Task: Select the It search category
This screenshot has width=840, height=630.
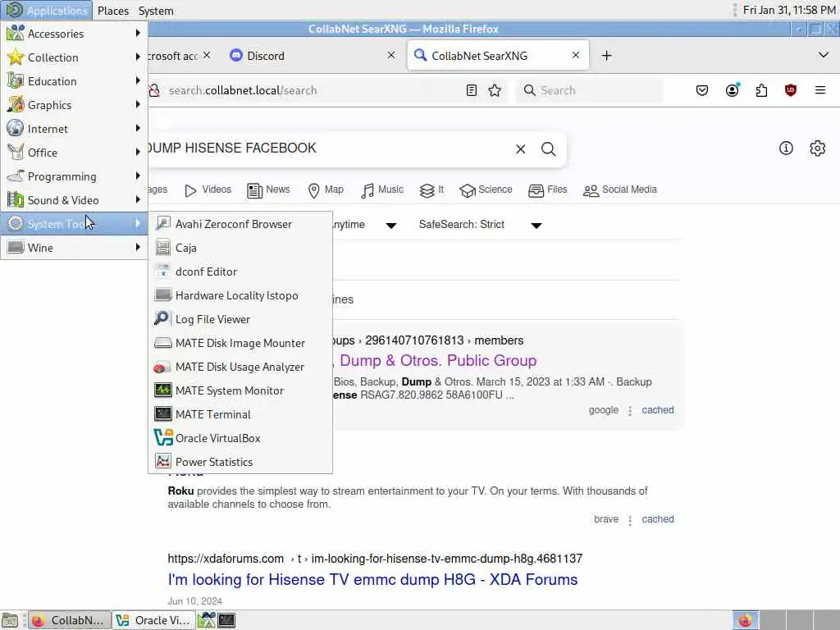Action: point(431,189)
